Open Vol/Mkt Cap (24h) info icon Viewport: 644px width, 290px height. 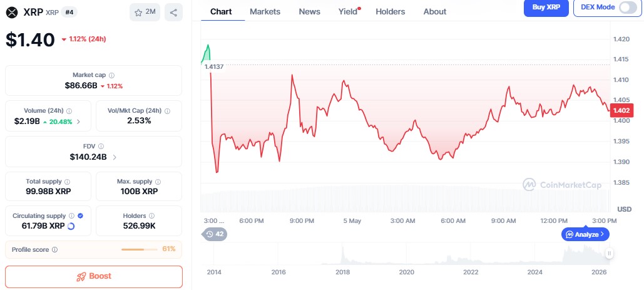coord(167,111)
